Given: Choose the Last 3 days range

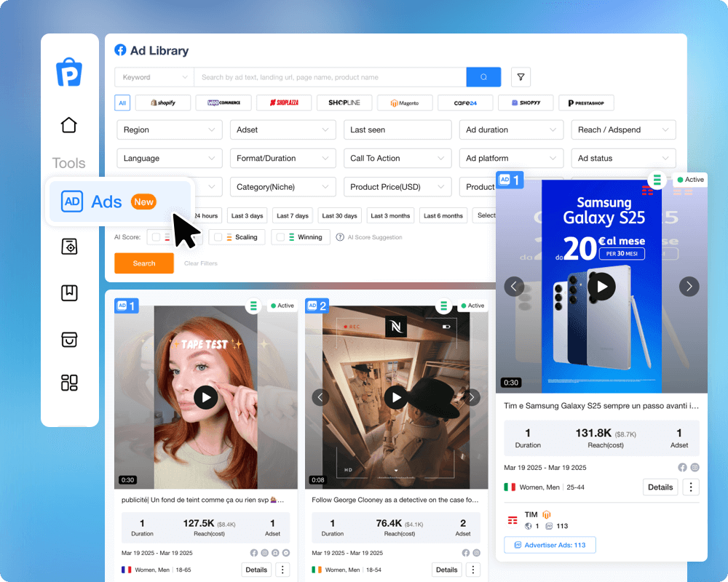Looking at the screenshot, I should tap(247, 216).
